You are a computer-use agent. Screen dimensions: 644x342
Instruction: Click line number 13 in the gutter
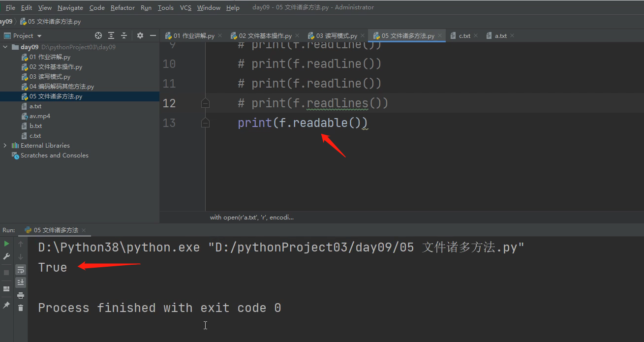pyautogui.click(x=169, y=123)
